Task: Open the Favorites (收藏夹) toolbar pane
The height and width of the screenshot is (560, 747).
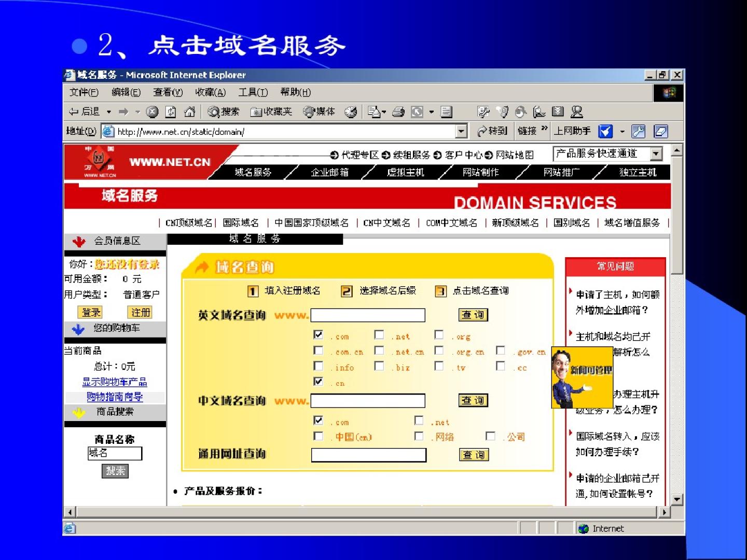Action: tap(271, 111)
